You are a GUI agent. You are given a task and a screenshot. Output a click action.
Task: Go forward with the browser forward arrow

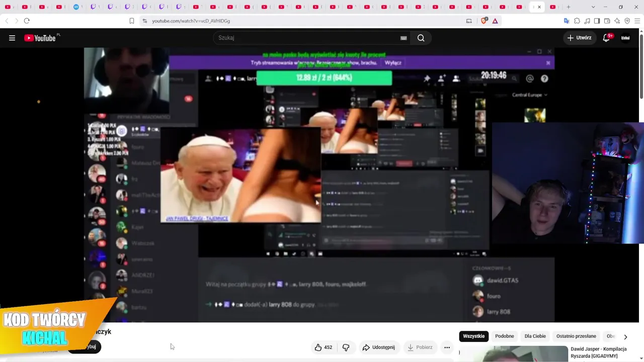pyautogui.click(x=16, y=21)
